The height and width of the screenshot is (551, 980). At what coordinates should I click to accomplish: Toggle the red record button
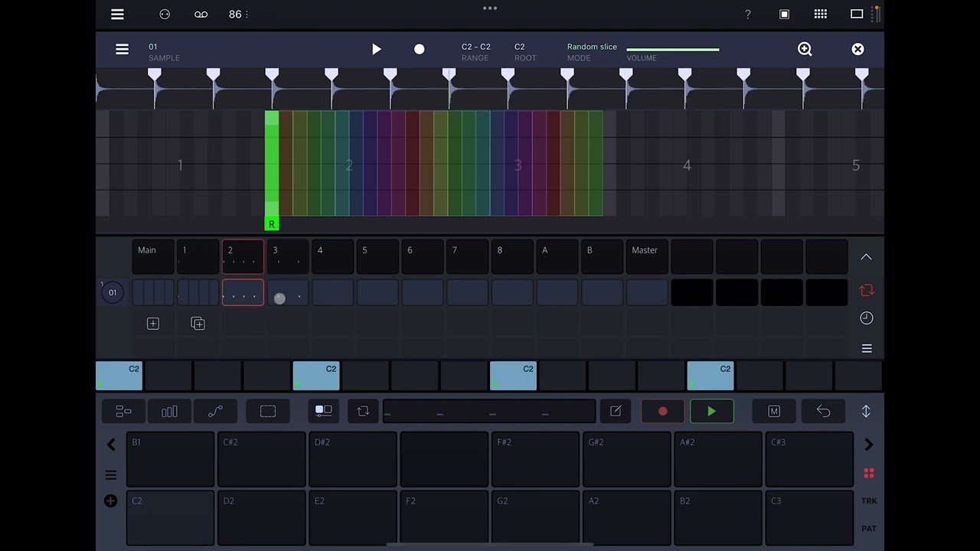click(x=663, y=412)
